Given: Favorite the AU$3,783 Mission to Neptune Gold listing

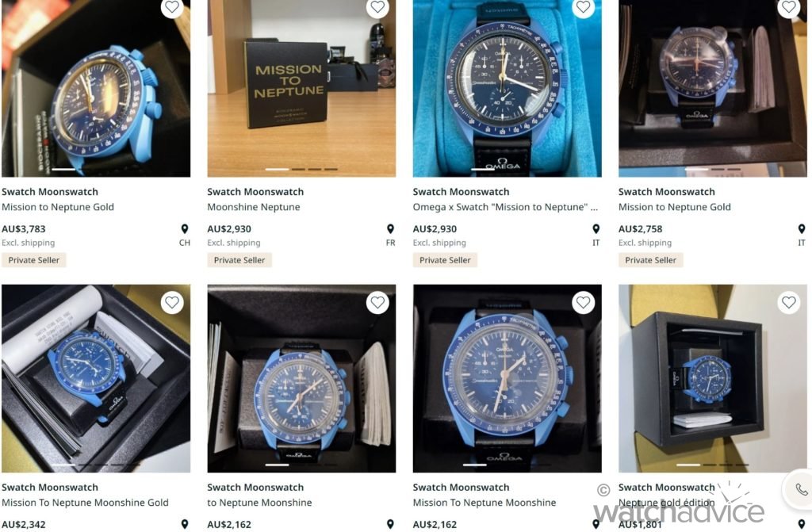Looking at the screenshot, I should [172, 6].
